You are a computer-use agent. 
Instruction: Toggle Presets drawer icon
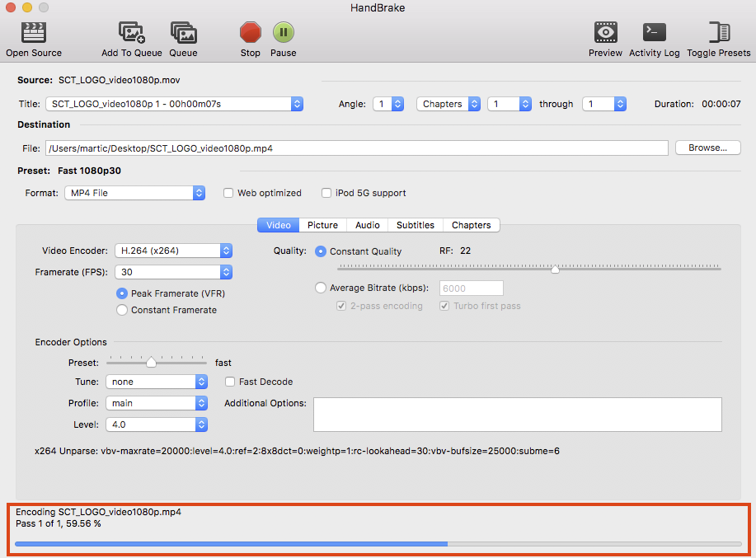coord(718,33)
